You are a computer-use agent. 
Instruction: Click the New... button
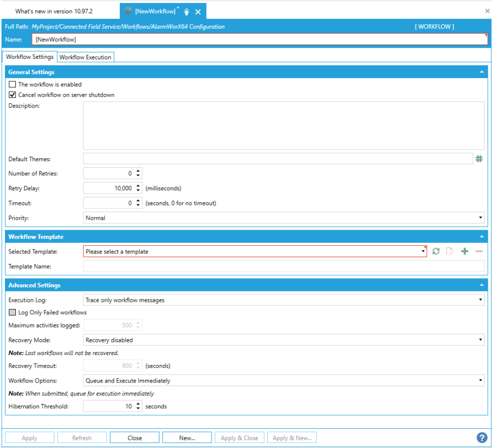click(x=187, y=438)
